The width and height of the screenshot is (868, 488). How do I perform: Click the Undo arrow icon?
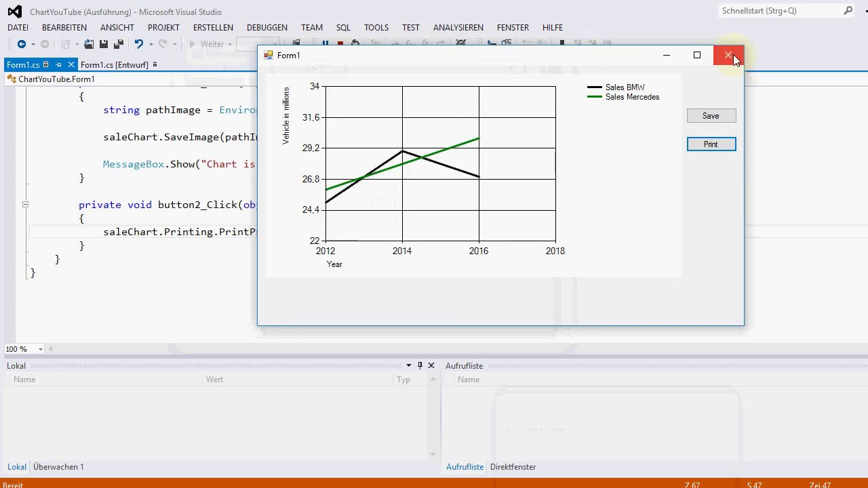138,44
